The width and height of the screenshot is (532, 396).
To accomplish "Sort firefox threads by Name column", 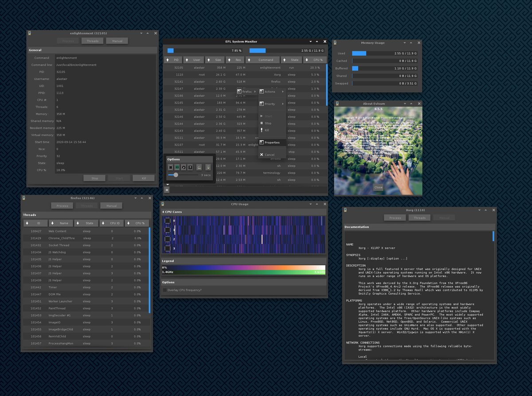I will pos(61,223).
